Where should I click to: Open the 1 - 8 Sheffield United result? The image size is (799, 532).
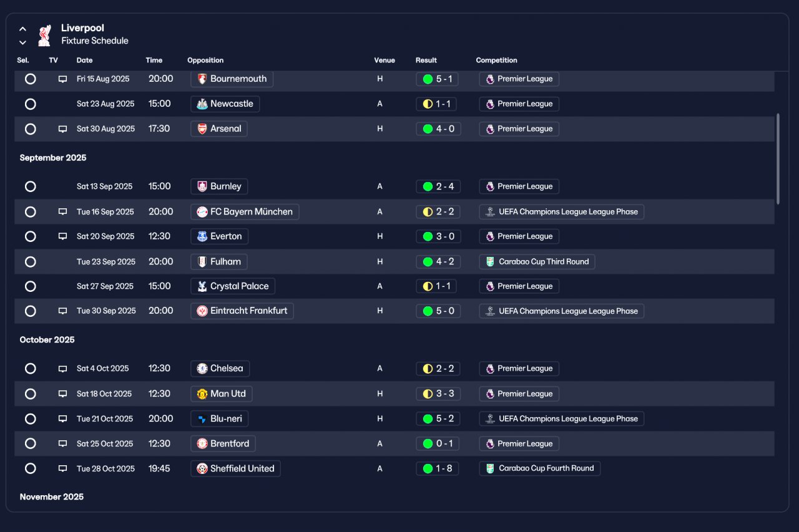437,468
